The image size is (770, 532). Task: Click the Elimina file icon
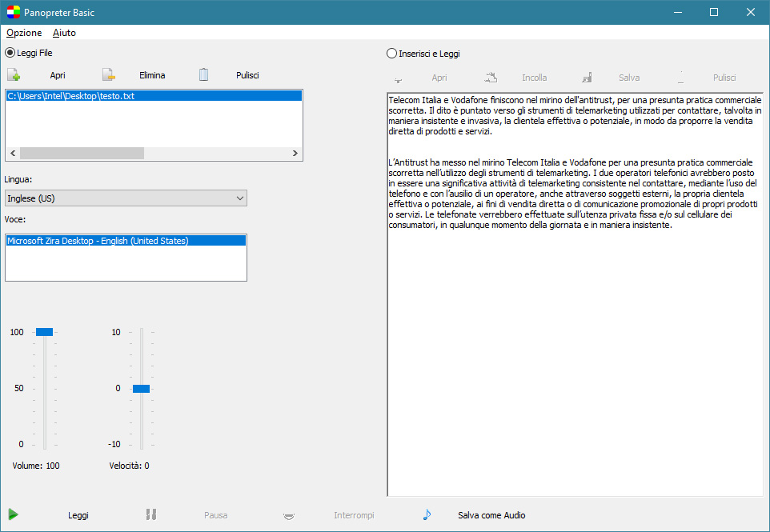109,75
